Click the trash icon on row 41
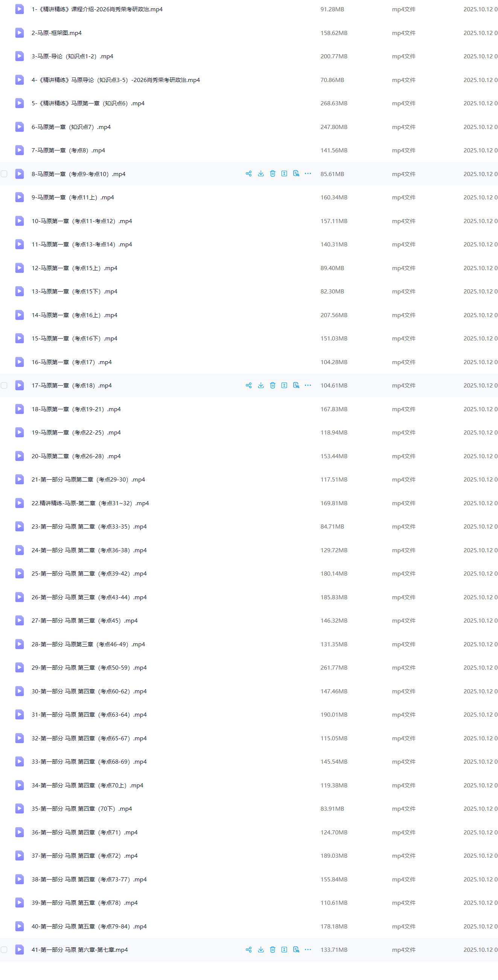This screenshot has height=980, width=498. (x=273, y=950)
